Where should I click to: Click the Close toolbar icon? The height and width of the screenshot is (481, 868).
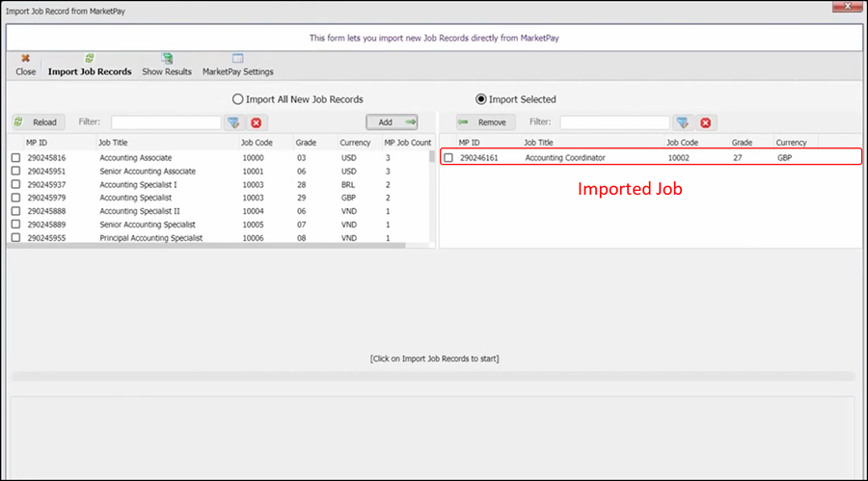(25, 60)
